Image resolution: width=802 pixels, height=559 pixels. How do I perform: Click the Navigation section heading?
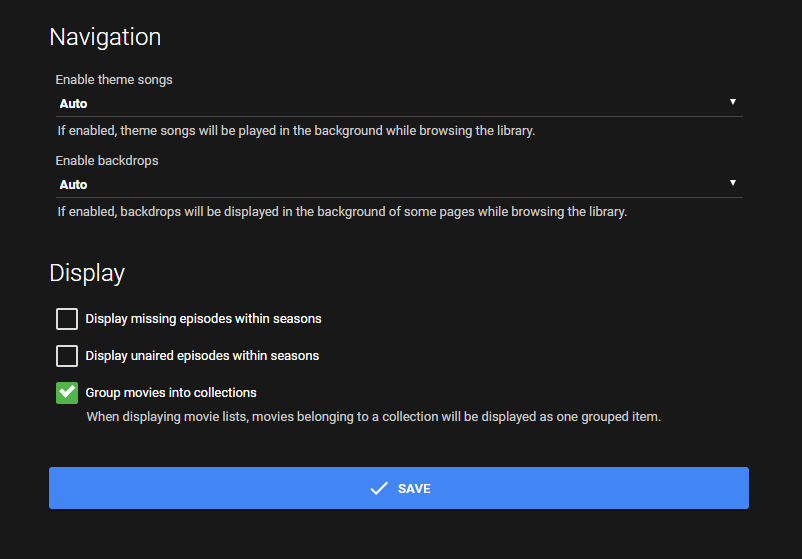pyautogui.click(x=105, y=37)
